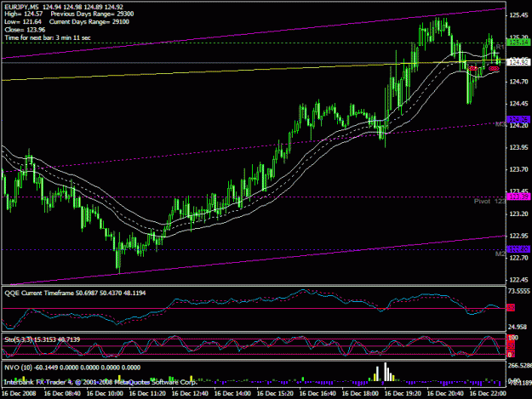This screenshot has width=532, height=399.
Task: Click the 124.45 price axis value
Action: pos(518,104)
